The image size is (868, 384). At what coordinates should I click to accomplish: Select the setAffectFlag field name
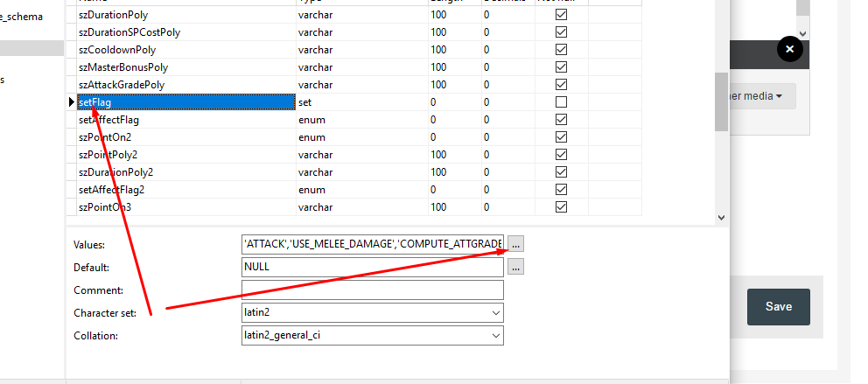(108, 120)
